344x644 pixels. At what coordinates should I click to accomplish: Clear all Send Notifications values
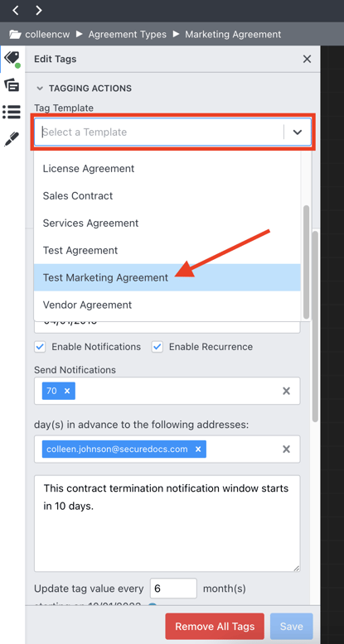(x=287, y=391)
